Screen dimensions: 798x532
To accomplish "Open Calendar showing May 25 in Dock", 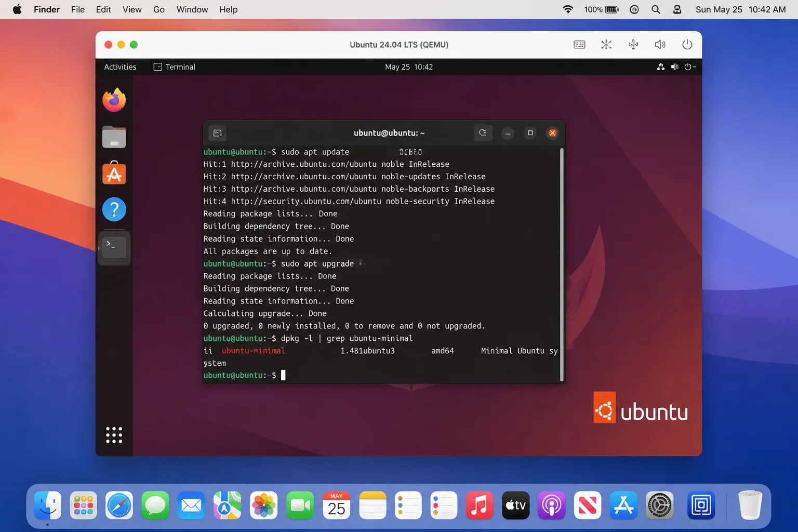I will point(337,505).
